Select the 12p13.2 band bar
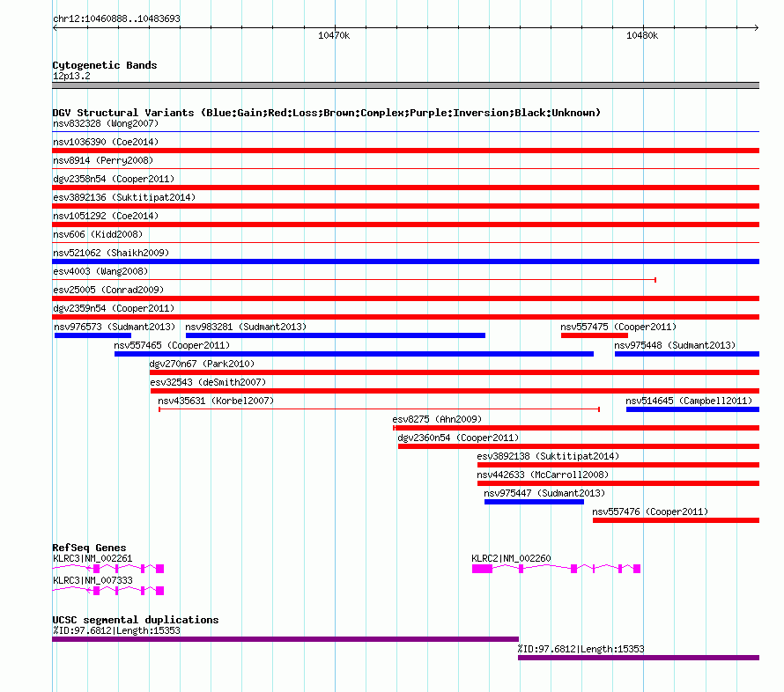The height and width of the screenshot is (692, 784). [405, 85]
